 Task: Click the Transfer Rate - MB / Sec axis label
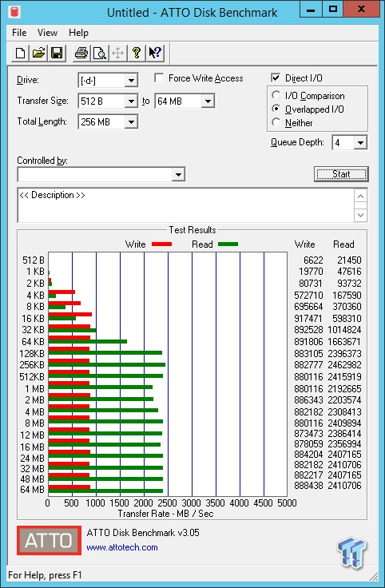[165, 514]
